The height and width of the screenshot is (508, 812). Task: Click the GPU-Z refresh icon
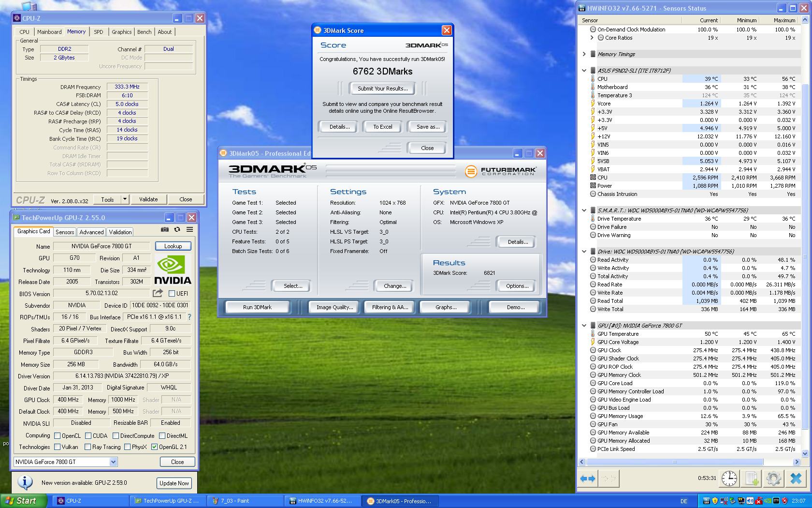177,230
